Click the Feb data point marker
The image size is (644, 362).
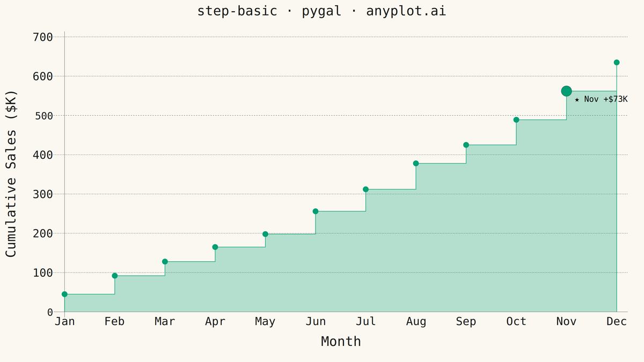point(115,276)
